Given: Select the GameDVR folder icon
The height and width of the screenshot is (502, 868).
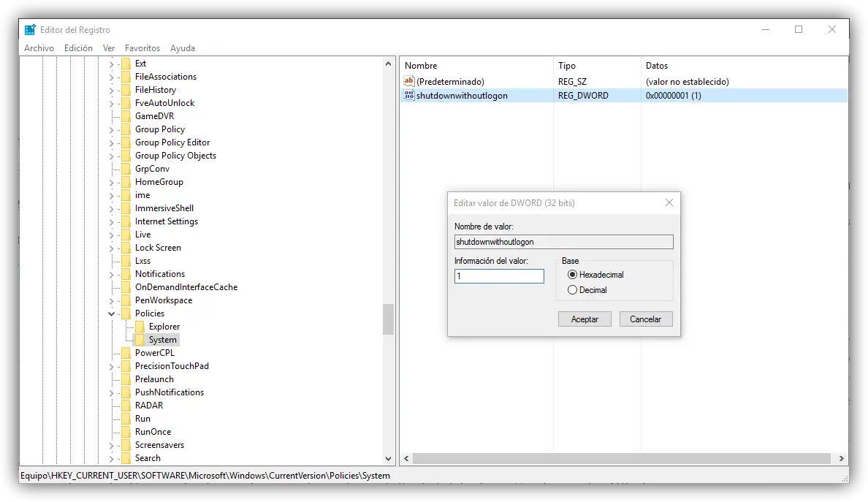Looking at the screenshot, I should (126, 116).
